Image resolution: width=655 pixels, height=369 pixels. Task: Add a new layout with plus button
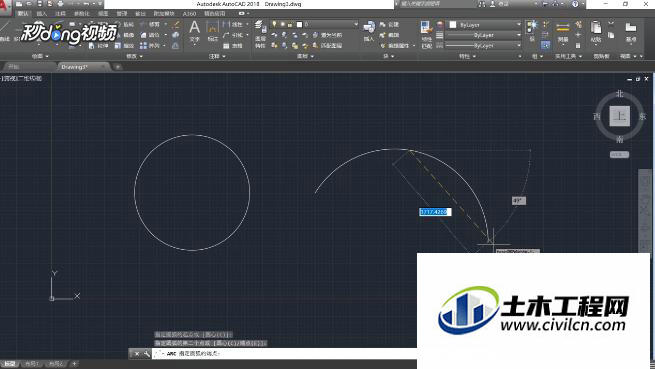pos(74,364)
